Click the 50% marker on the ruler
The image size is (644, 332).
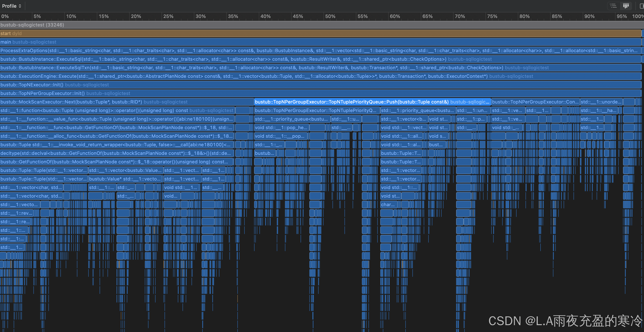330,16
